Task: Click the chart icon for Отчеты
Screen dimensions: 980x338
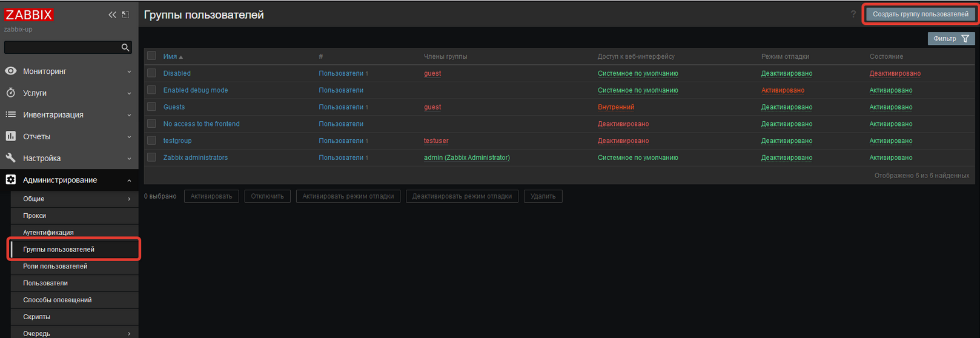Action: coord(11,136)
